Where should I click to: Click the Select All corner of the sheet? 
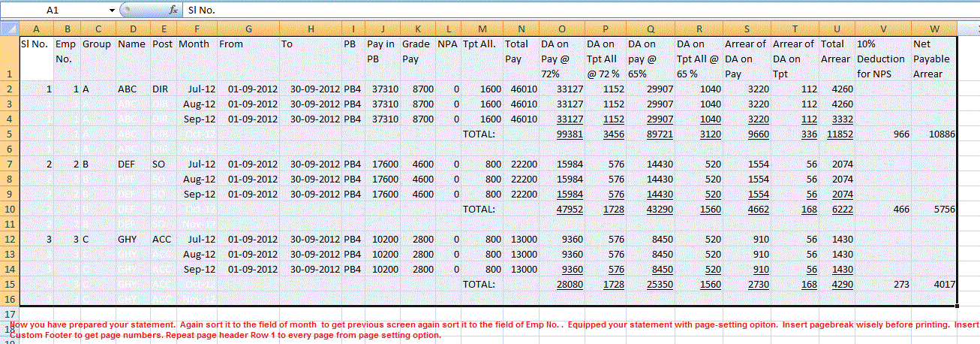pyautogui.click(x=9, y=29)
